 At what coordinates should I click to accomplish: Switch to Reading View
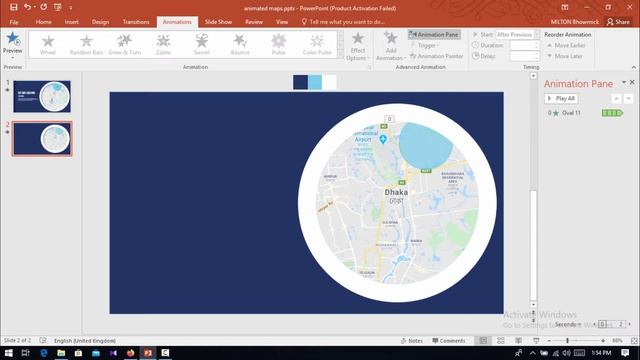click(518, 340)
